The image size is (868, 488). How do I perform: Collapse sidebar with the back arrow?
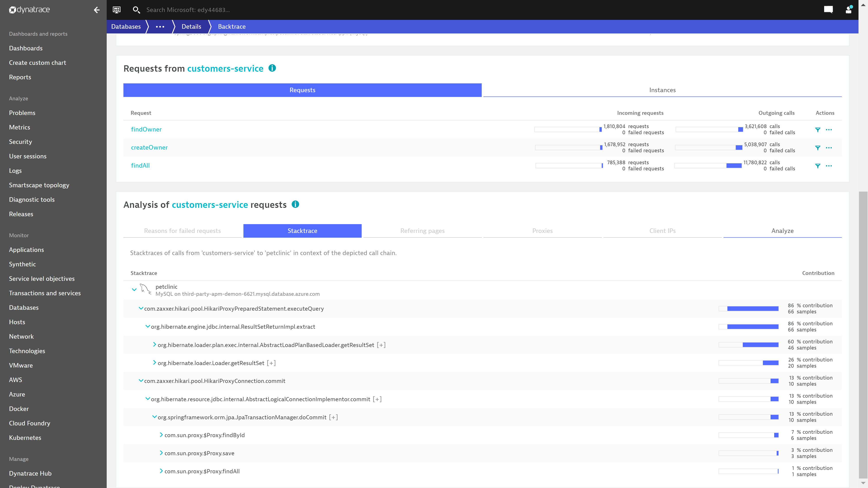97,10
